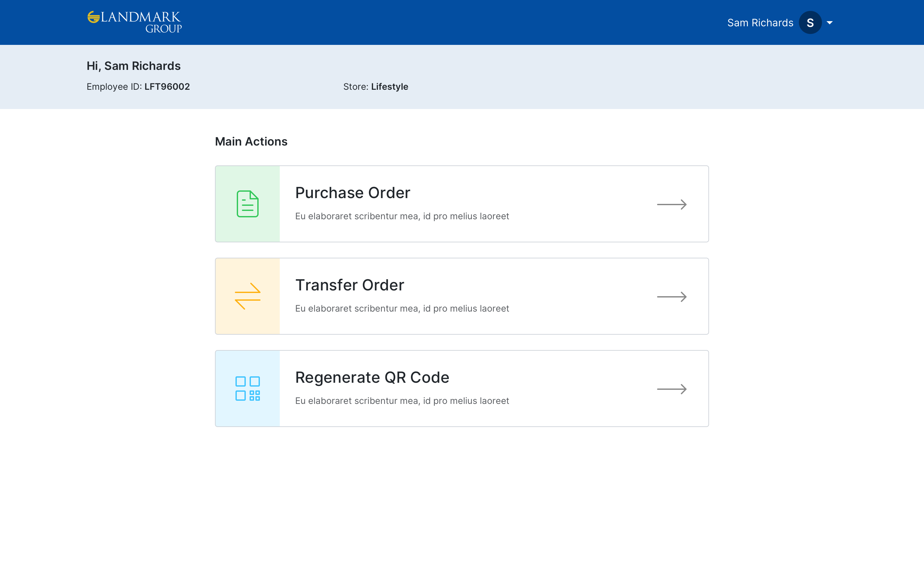Click the orange Transfer Order arrows icon
The image size is (924, 577).
click(247, 296)
